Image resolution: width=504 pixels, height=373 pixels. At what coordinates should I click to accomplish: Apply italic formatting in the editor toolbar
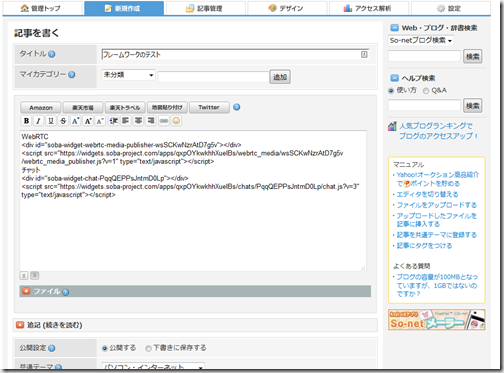[38, 121]
